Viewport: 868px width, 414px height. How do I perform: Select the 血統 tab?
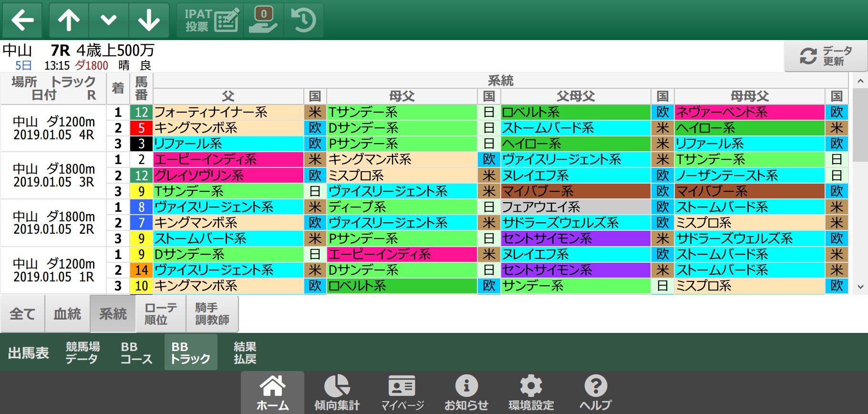coord(67,314)
